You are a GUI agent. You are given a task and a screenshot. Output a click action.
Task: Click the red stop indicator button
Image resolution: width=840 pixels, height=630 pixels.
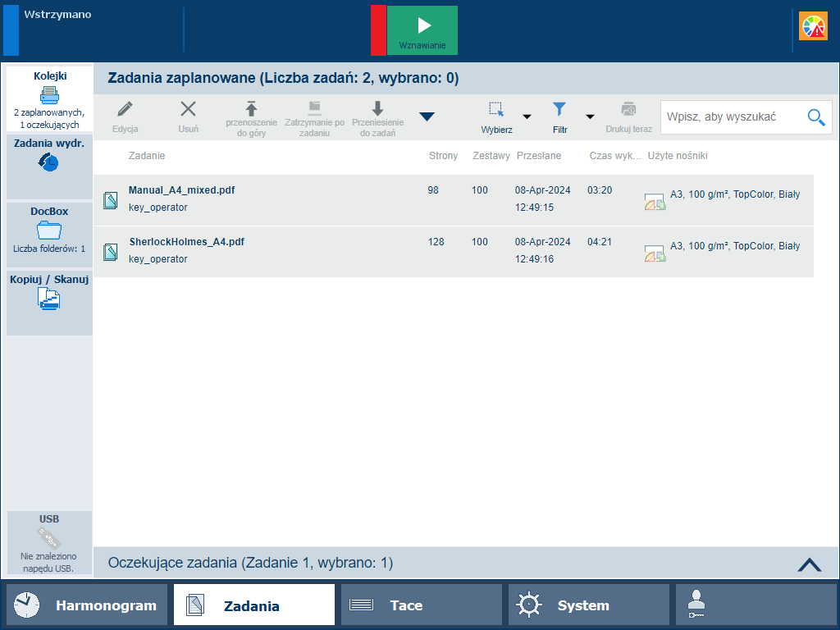[378, 30]
